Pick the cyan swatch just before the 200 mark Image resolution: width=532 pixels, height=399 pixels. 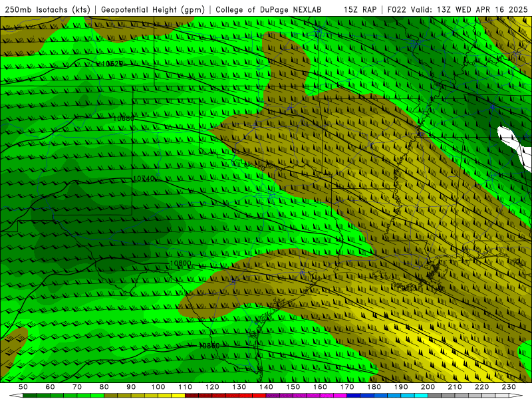(421, 396)
